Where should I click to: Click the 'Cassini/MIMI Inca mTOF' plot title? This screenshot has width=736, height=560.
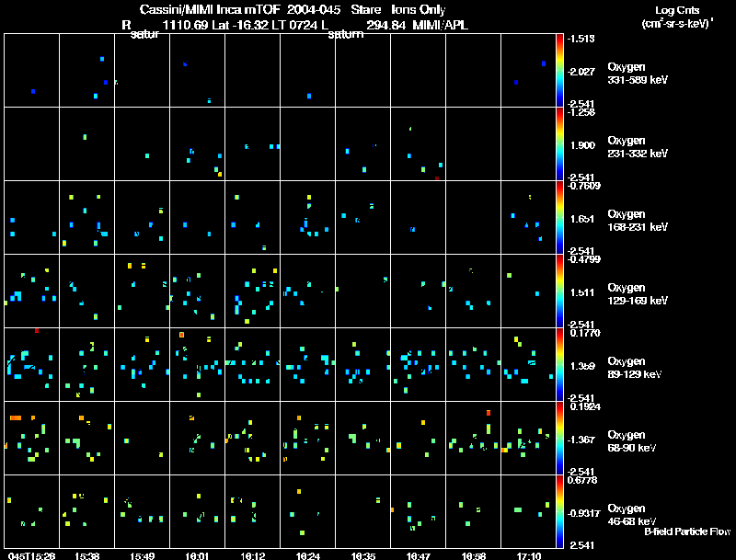[210, 9]
